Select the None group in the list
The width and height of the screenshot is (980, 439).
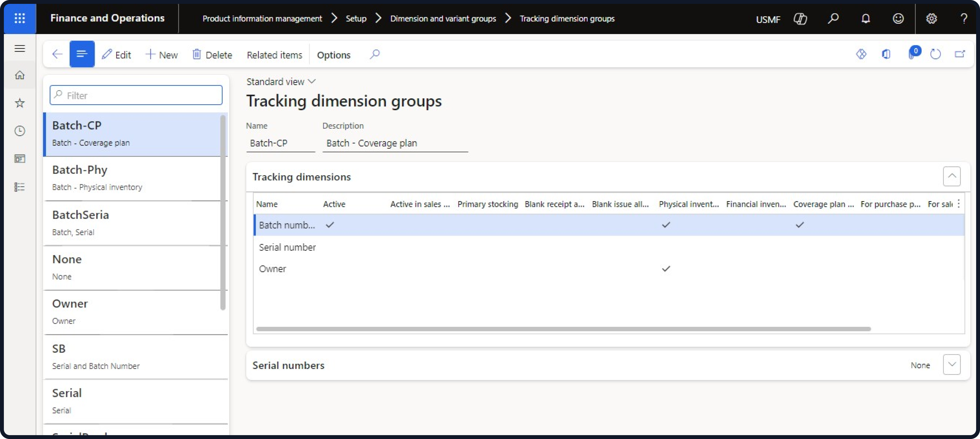[x=135, y=268]
